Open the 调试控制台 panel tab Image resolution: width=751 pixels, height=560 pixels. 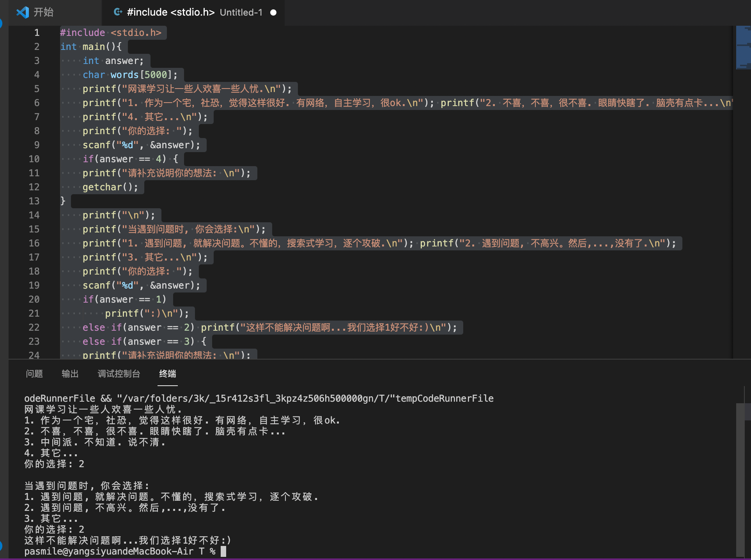coord(119,374)
